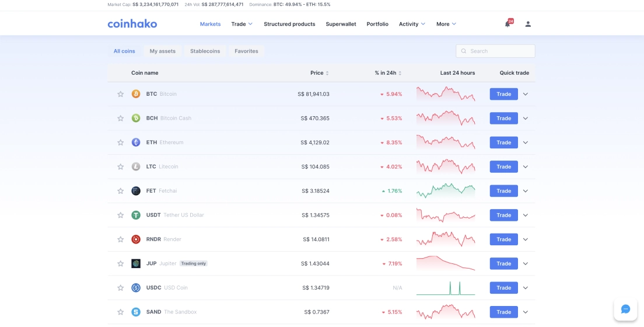644x327 pixels.
Task: Open the JUP 24-hour price chart
Action: click(x=446, y=263)
